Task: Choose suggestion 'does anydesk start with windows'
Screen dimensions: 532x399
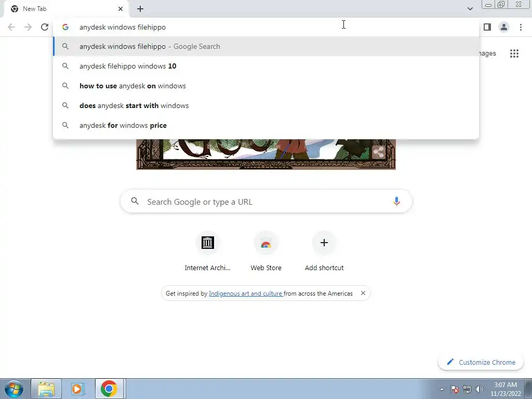Action: coord(267,105)
